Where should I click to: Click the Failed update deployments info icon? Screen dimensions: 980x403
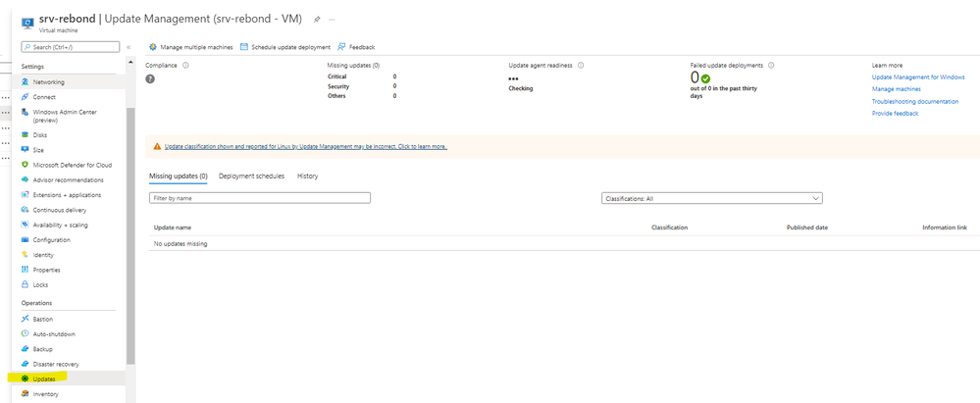(x=771, y=65)
